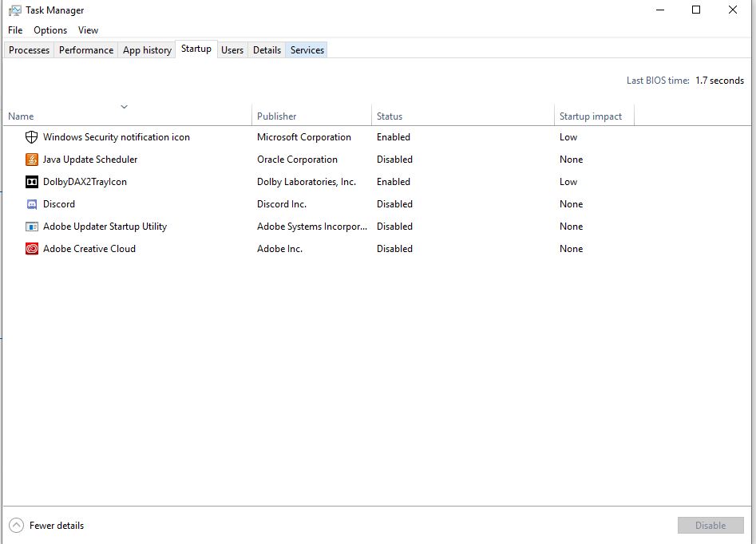Switch to the App history tab

pos(147,50)
